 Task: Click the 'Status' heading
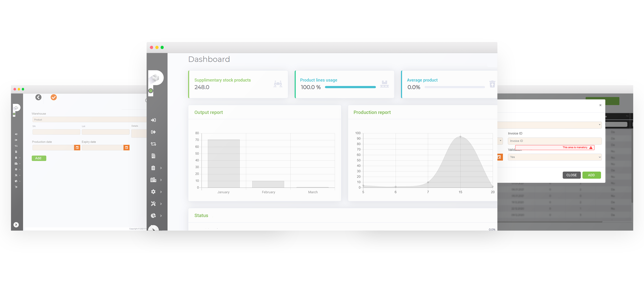click(x=201, y=215)
